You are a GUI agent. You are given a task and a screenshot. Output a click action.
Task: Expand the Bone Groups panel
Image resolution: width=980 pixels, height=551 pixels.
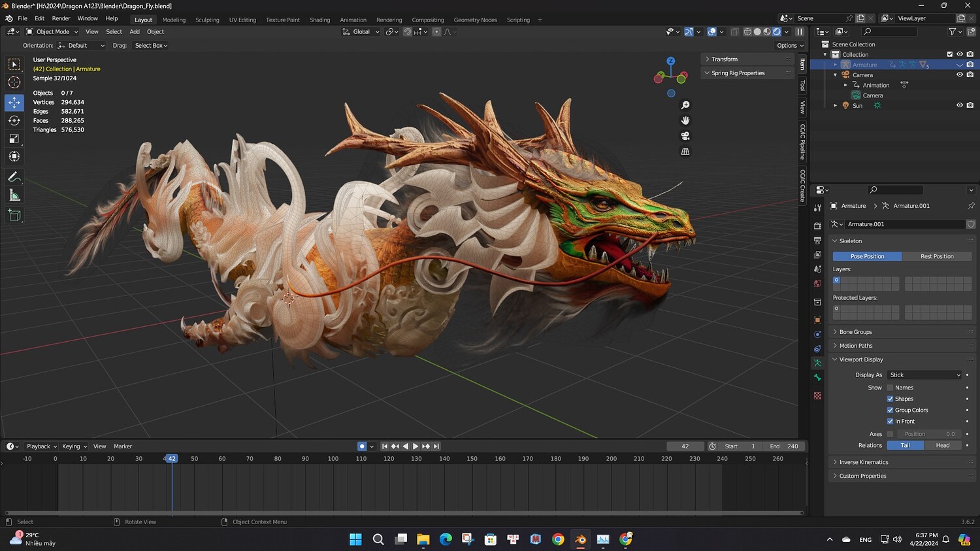click(855, 332)
